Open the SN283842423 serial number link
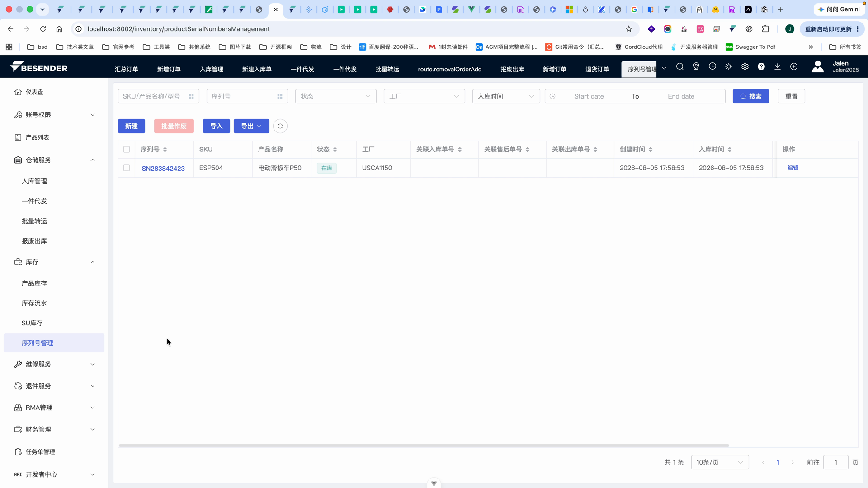 pyautogui.click(x=163, y=169)
